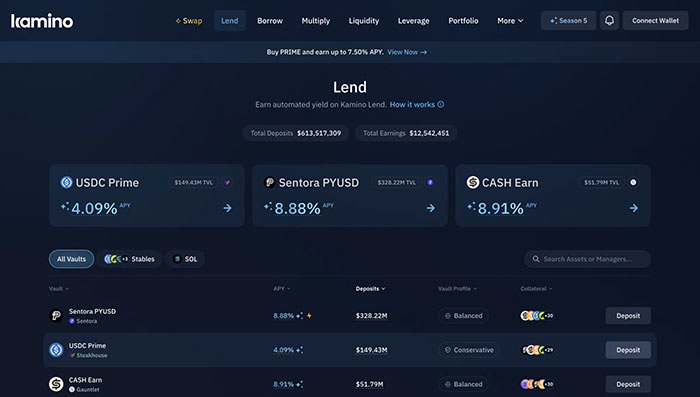The width and height of the screenshot is (700, 397).
Task: Click the CASH Earn card token icon
Action: [473, 182]
